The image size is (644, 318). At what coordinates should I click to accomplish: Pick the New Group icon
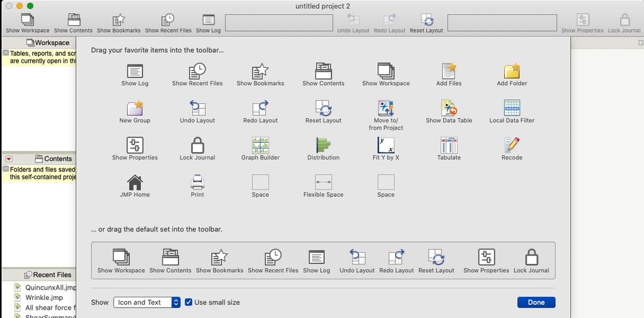[x=135, y=108]
